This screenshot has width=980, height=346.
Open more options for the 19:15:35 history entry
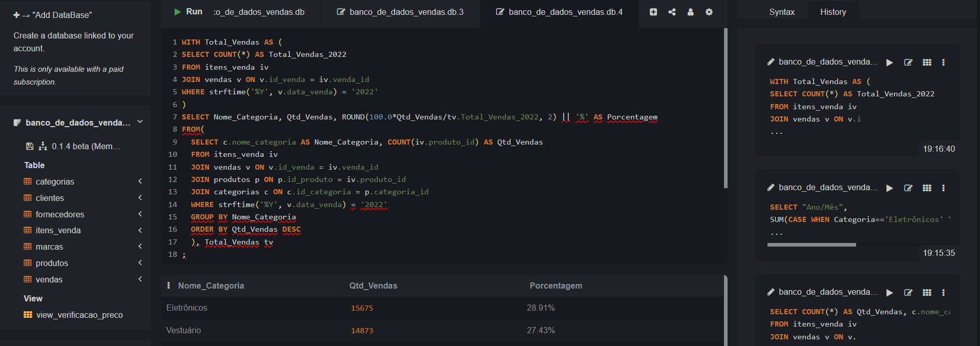943,188
